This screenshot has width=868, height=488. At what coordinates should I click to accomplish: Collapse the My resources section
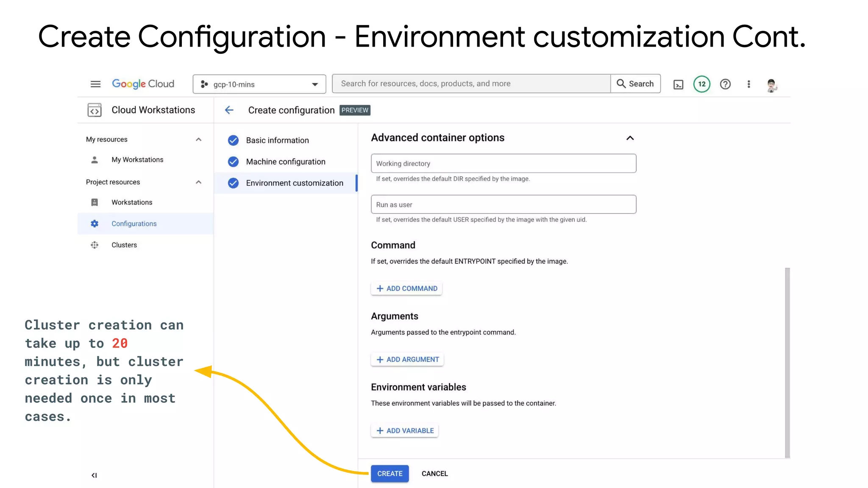[x=198, y=139]
